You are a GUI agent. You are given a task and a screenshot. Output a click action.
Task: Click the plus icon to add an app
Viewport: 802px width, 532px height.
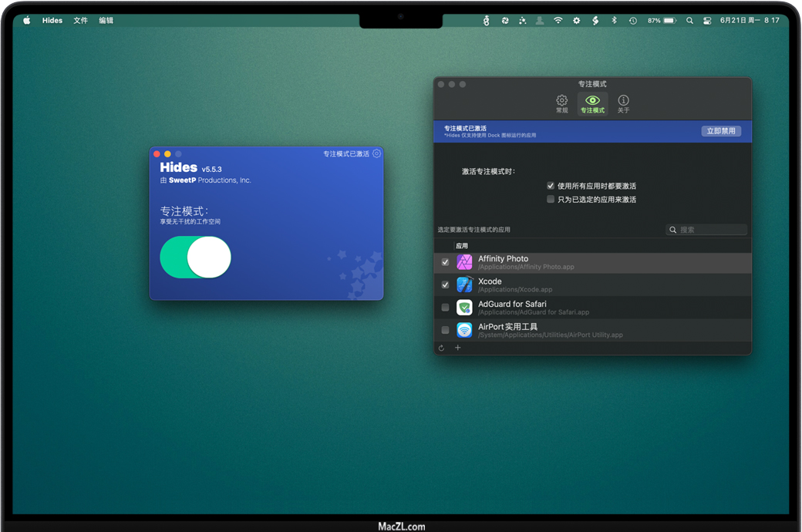(x=457, y=348)
